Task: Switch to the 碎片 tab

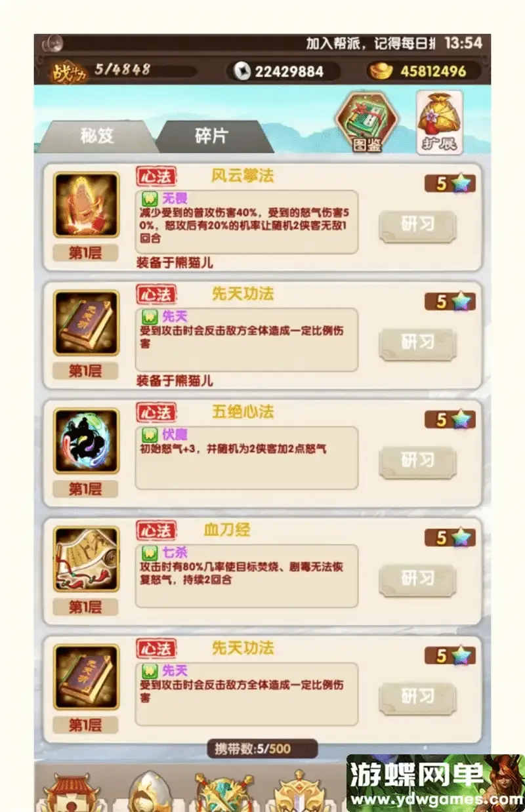Action: [211, 136]
